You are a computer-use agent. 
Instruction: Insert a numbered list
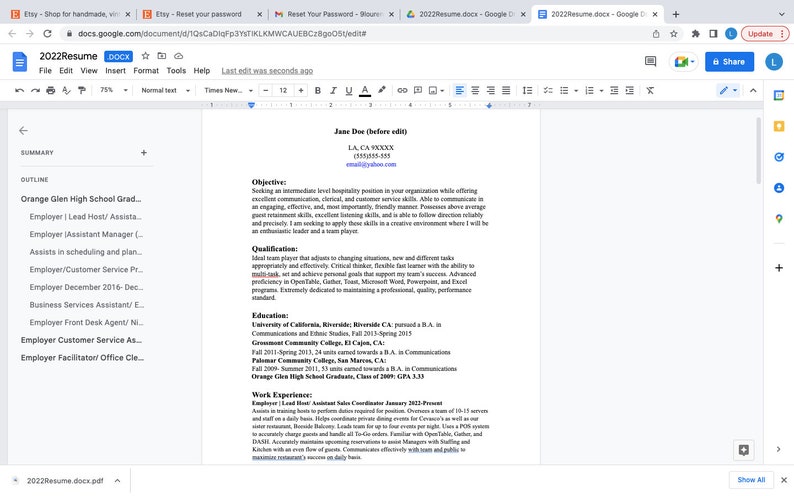click(x=589, y=91)
